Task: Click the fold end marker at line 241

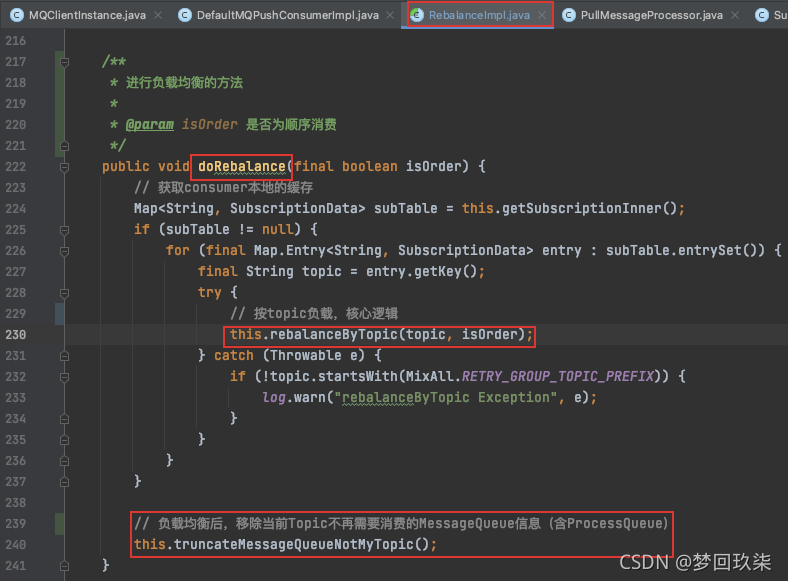Action: pos(65,565)
